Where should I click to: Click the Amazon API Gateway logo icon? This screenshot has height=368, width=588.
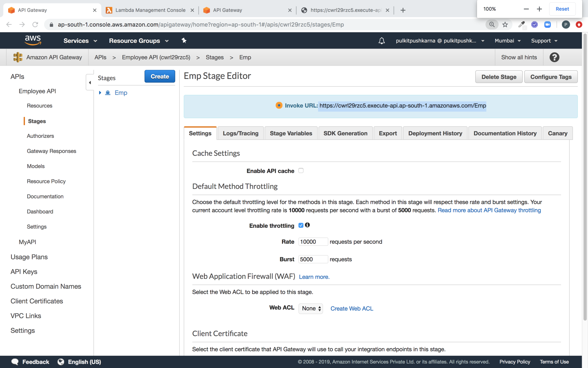point(18,57)
